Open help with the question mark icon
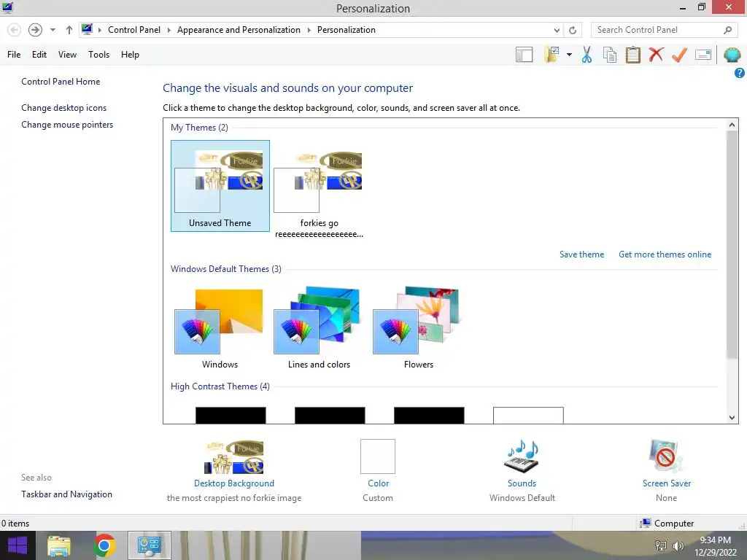The image size is (747, 560). coord(739,73)
